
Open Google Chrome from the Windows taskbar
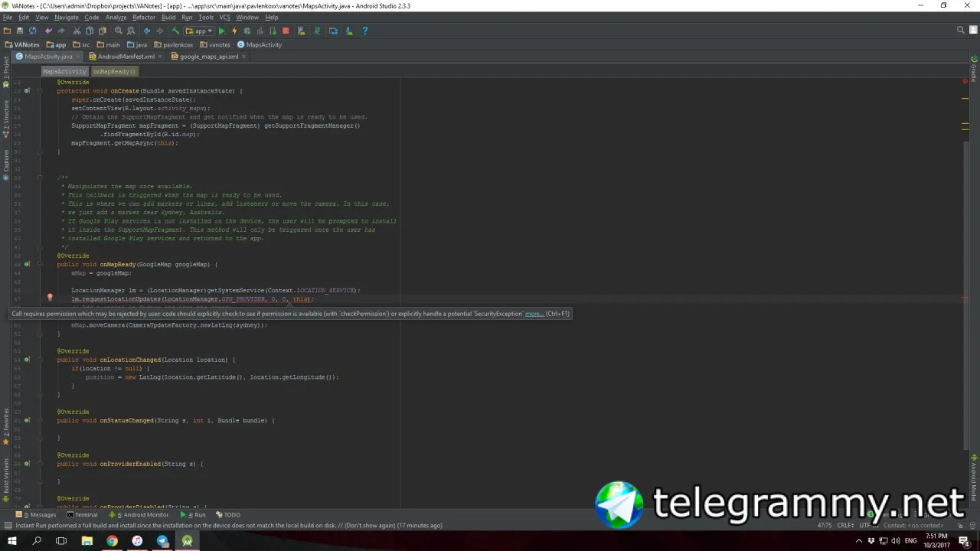(113, 541)
